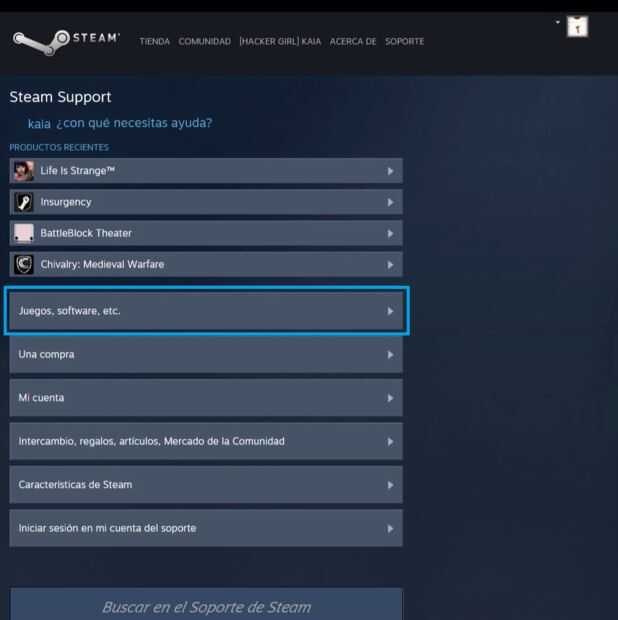
Task: Click the Steam logo
Action: coord(66,42)
